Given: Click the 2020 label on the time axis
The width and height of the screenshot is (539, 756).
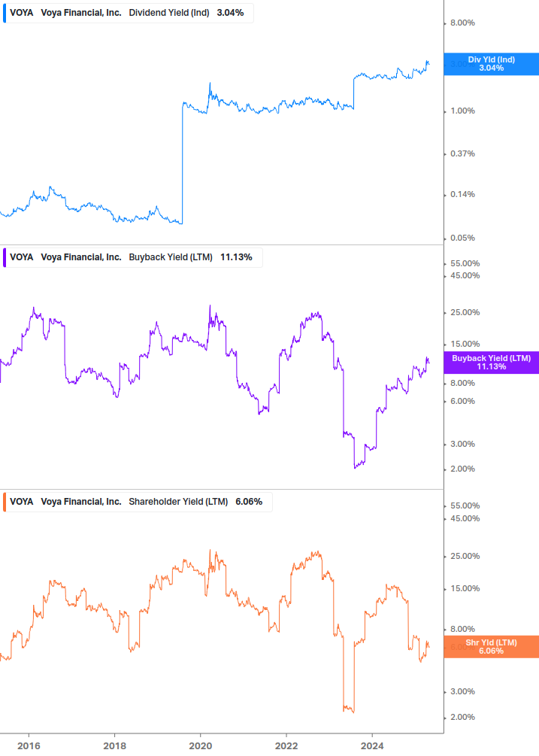Looking at the screenshot, I should pyautogui.click(x=201, y=746).
